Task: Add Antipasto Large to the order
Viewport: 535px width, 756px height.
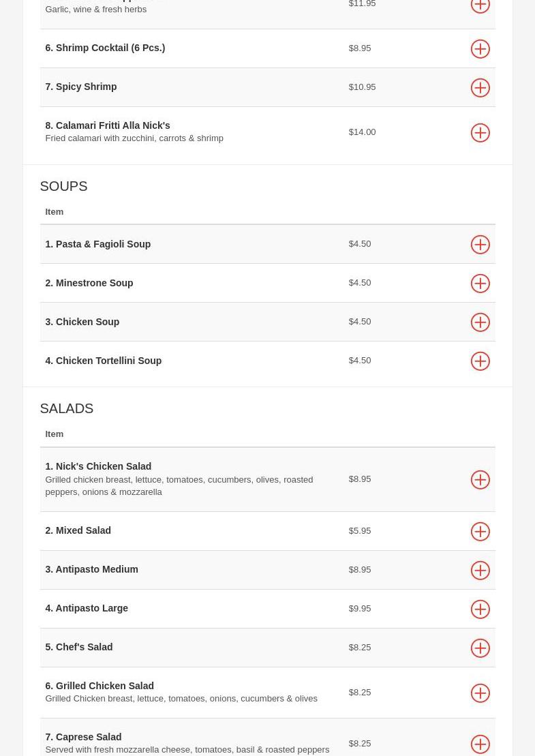Action: pyautogui.click(x=480, y=609)
